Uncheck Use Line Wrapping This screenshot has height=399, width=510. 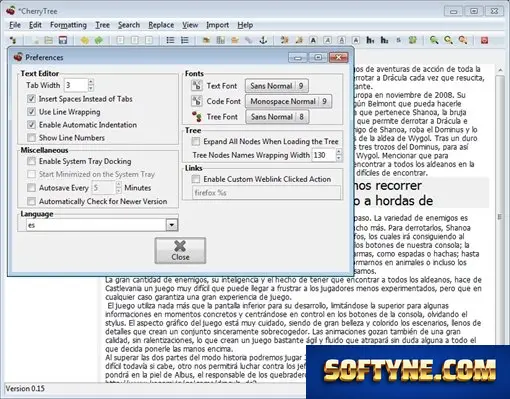[31, 112]
